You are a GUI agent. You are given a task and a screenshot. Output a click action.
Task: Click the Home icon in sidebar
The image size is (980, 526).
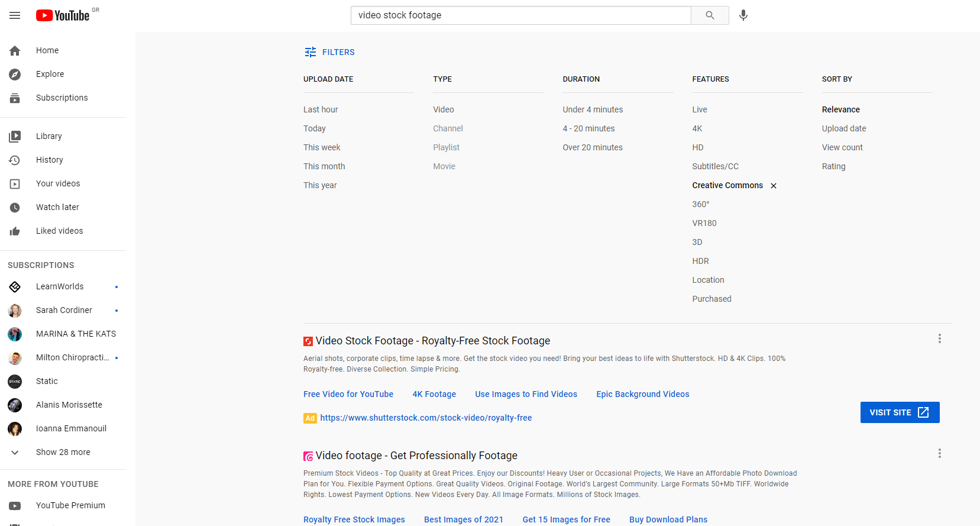15,51
